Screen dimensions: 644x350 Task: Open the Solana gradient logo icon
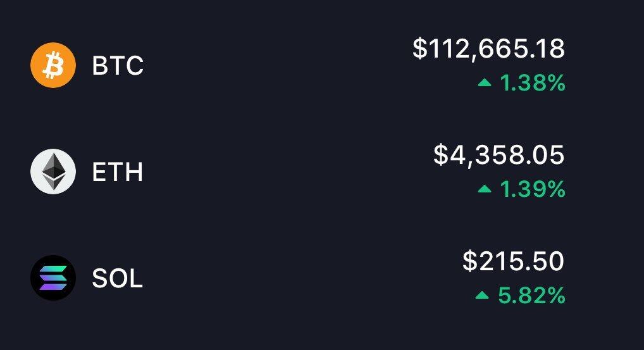53,278
